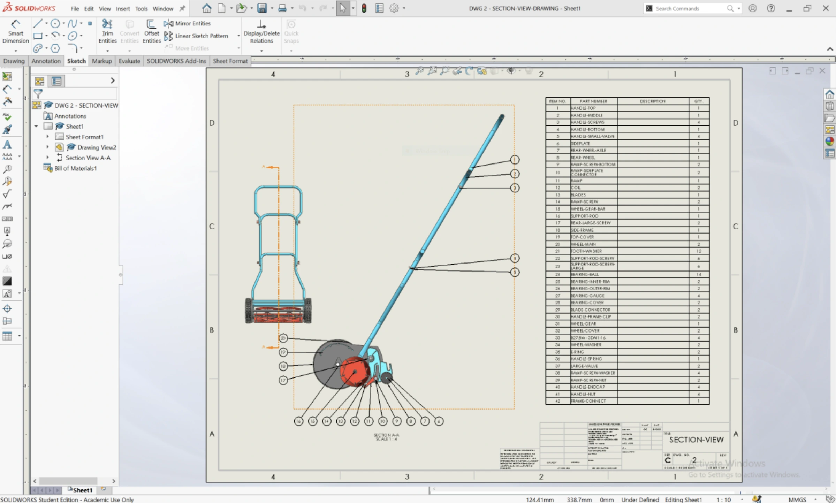Click Mirror Entities button
Screen dimensions: 836x504
click(x=188, y=24)
